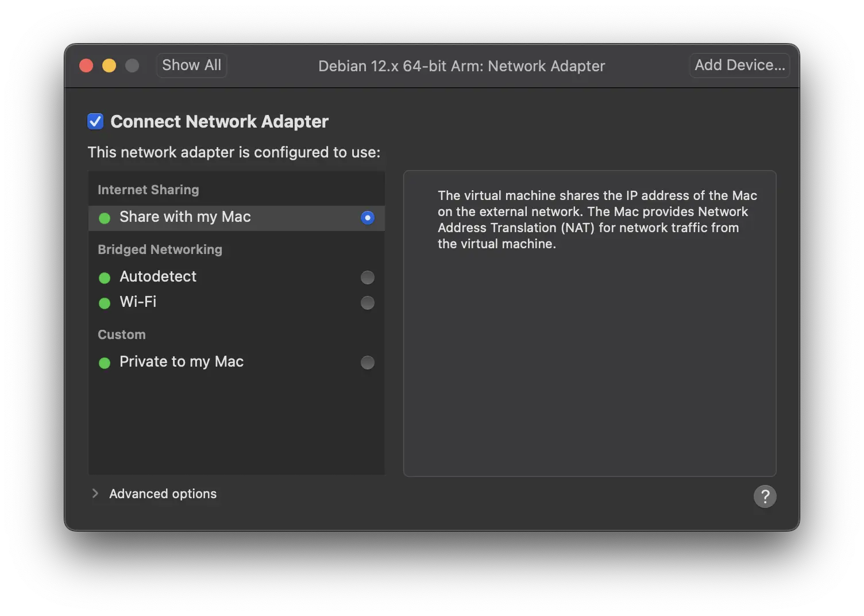This screenshot has width=864, height=616.
Task: Open help with the question mark button
Action: tap(765, 496)
